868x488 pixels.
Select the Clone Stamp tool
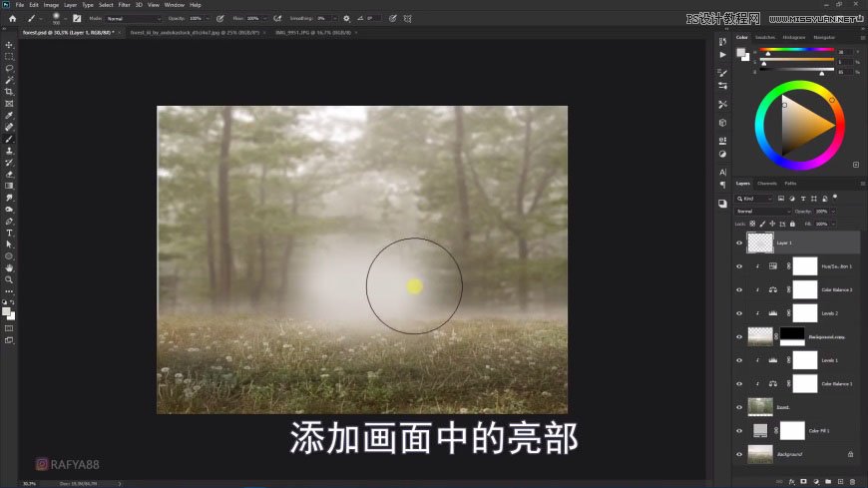coord(9,151)
